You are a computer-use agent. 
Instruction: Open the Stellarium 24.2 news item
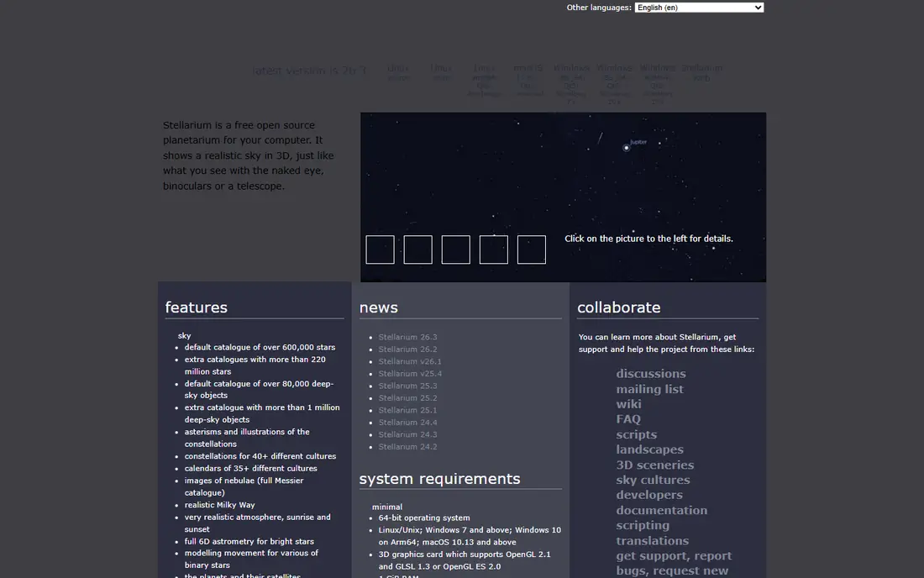(407, 447)
